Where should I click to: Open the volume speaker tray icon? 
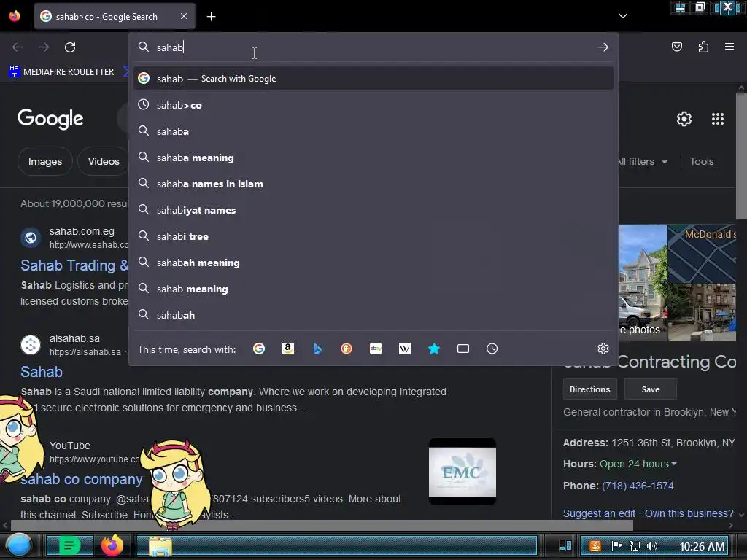pos(652,546)
